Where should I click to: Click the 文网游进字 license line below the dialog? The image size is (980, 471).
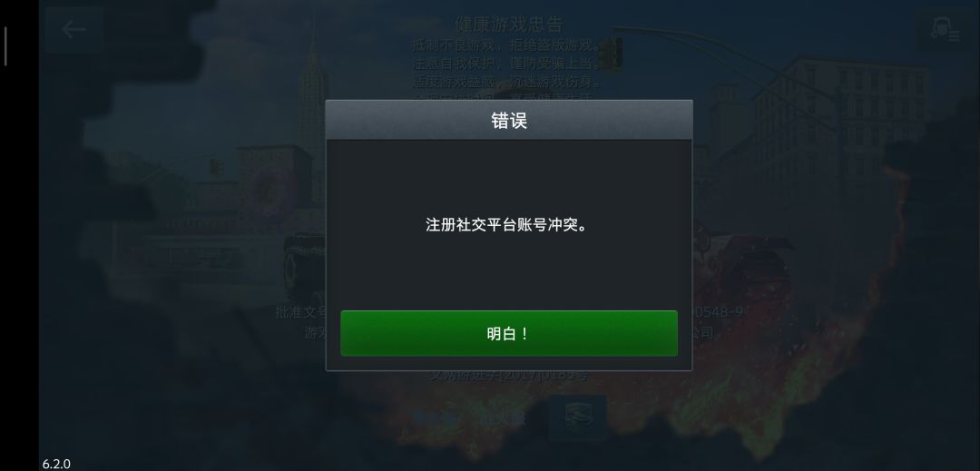[x=509, y=376]
